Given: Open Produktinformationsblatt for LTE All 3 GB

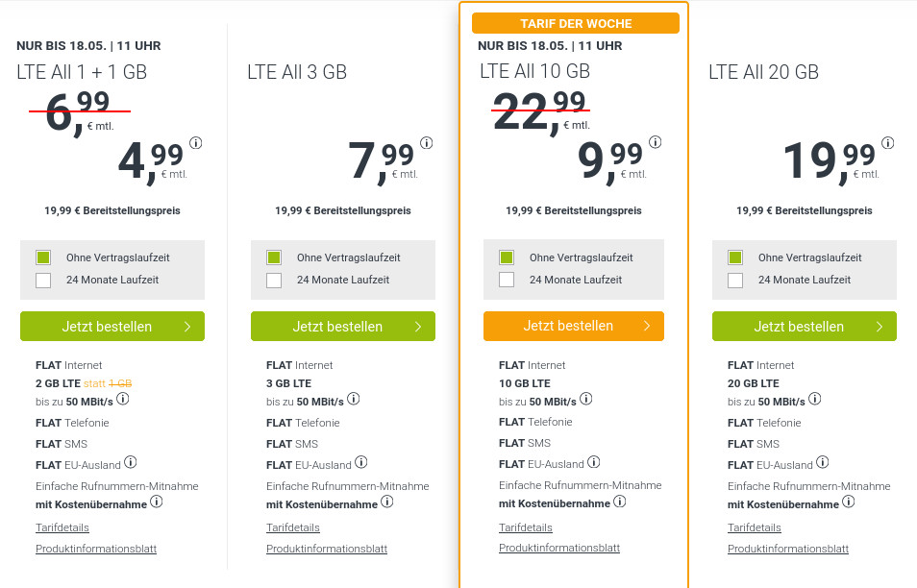Looking at the screenshot, I should (327, 549).
